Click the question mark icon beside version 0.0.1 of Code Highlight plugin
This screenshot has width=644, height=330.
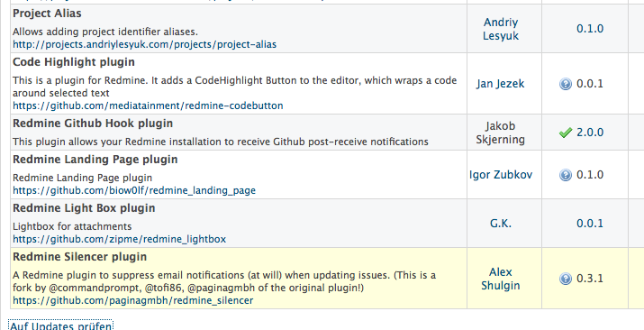point(565,84)
